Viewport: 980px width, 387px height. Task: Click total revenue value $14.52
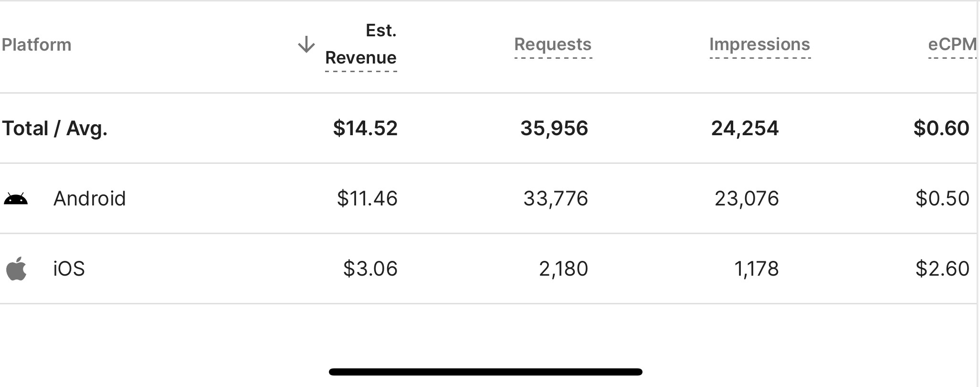coord(365,128)
